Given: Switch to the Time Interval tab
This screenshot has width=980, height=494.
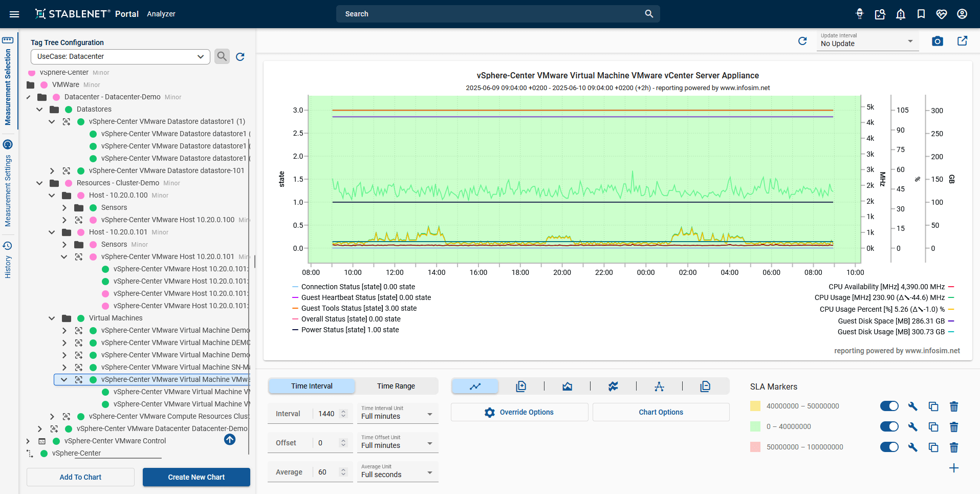Looking at the screenshot, I should 312,386.
